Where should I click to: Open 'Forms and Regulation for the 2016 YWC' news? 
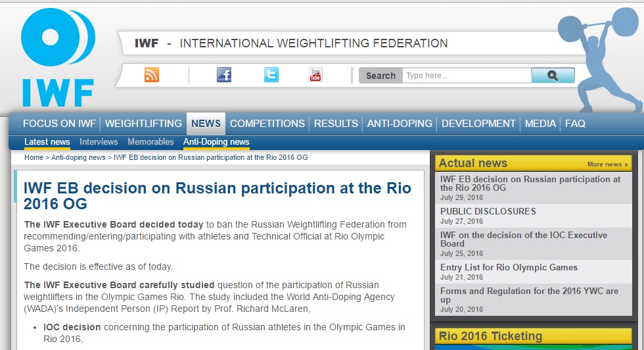[x=533, y=300]
